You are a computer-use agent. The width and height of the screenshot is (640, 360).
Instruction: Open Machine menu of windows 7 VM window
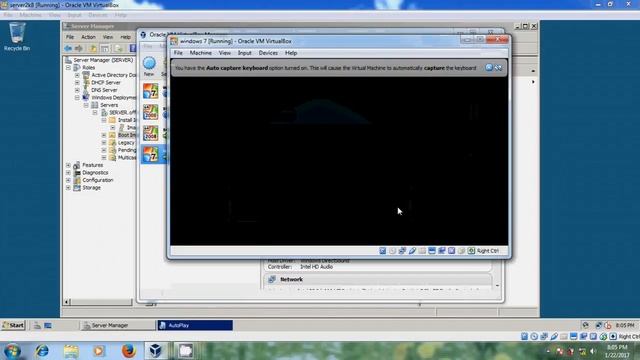point(200,53)
